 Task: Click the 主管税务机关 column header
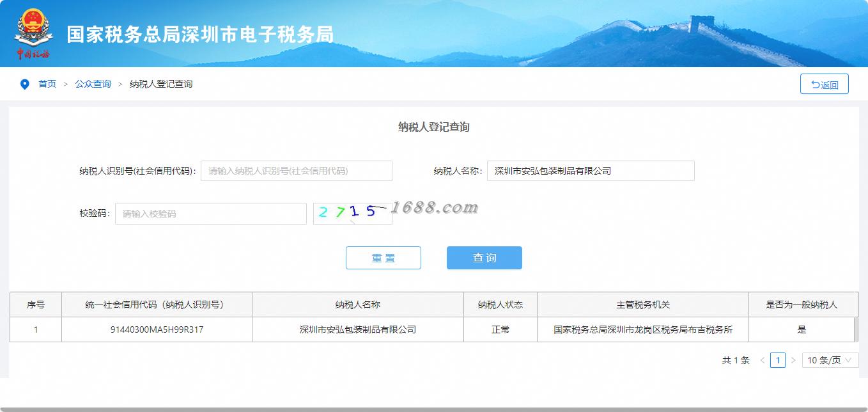[643, 305]
